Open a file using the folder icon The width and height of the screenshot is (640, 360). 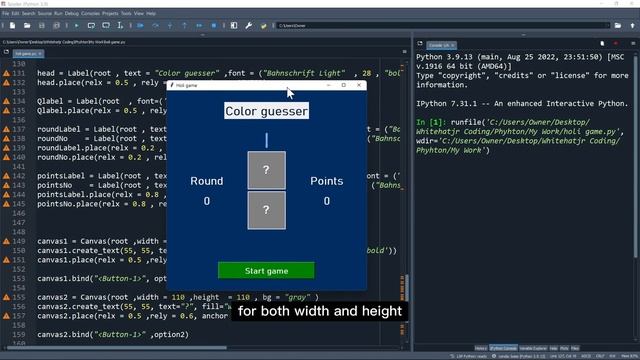[27, 26]
